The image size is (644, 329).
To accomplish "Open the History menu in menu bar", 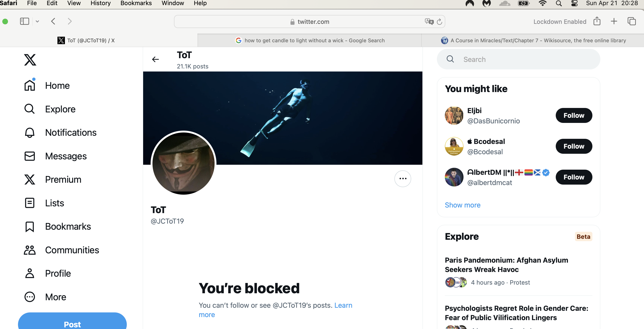I will pos(100,3).
